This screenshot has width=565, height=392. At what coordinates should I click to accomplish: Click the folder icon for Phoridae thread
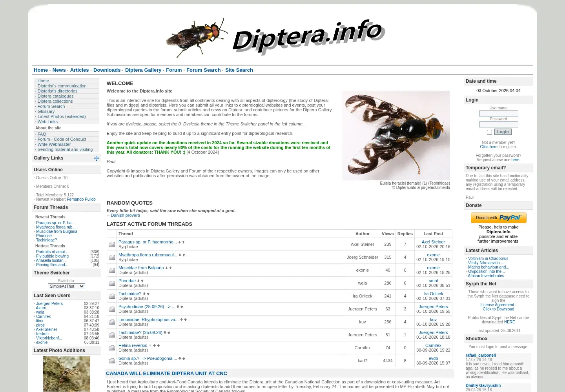click(x=112, y=283)
